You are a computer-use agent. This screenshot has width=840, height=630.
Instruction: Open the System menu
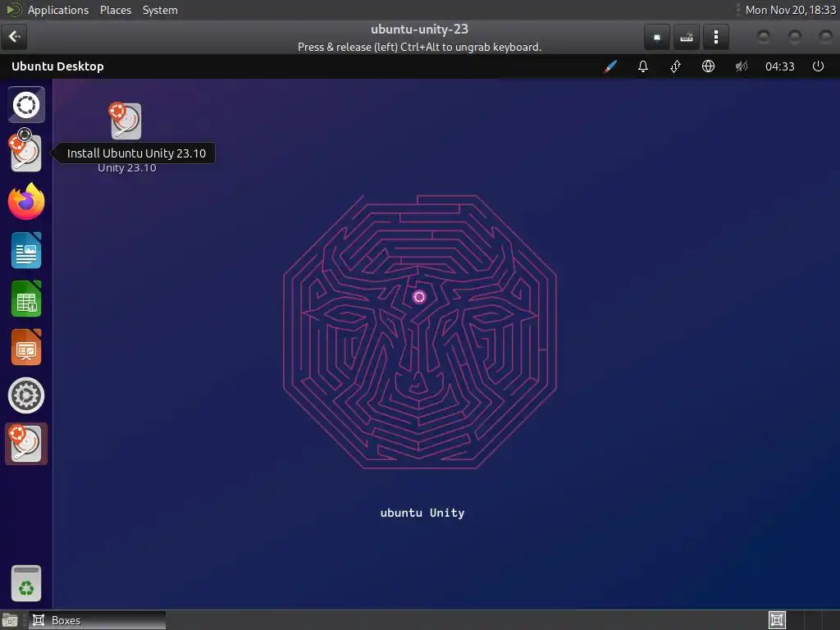pyautogui.click(x=160, y=10)
